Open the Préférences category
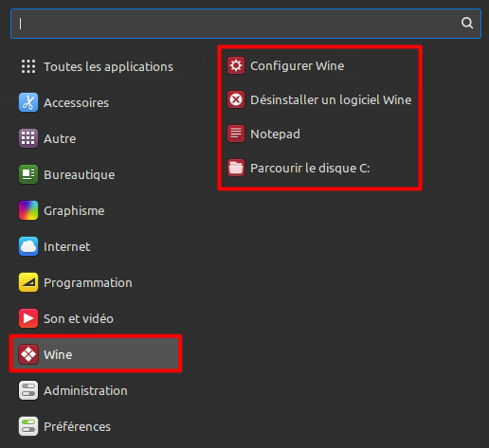 (97, 426)
